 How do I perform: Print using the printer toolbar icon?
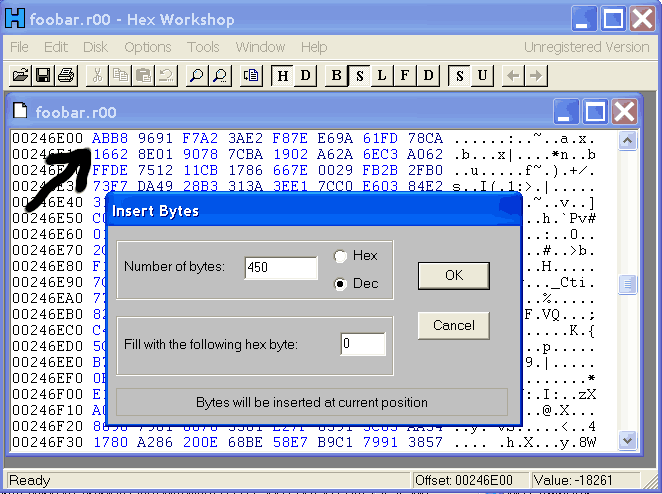66,76
